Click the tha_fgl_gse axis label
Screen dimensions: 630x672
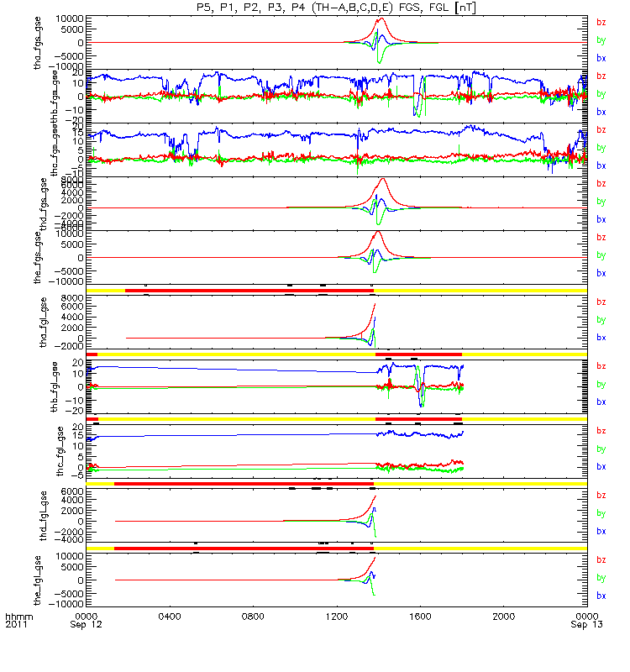pyautogui.click(x=44, y=323)
